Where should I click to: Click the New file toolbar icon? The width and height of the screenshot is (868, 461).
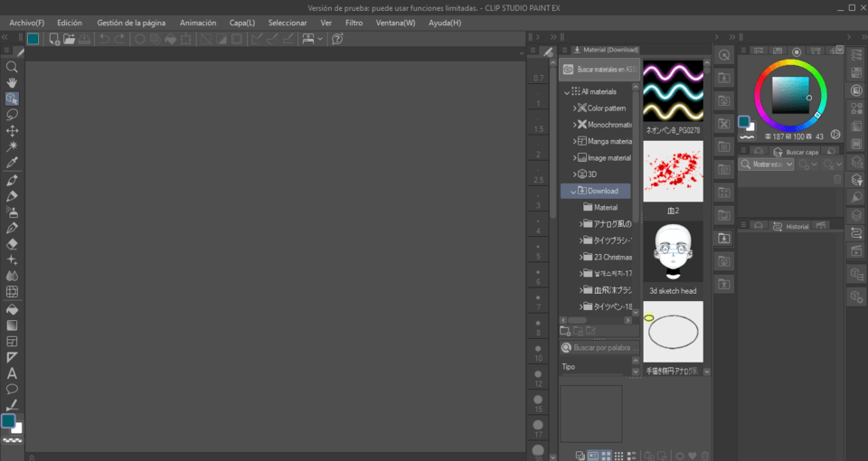click(x=54, y=39)
